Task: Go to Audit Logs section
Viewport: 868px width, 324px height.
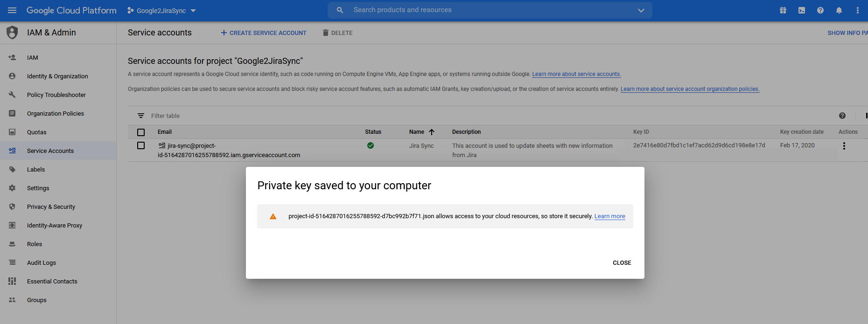Action: [x=42, y=263]
